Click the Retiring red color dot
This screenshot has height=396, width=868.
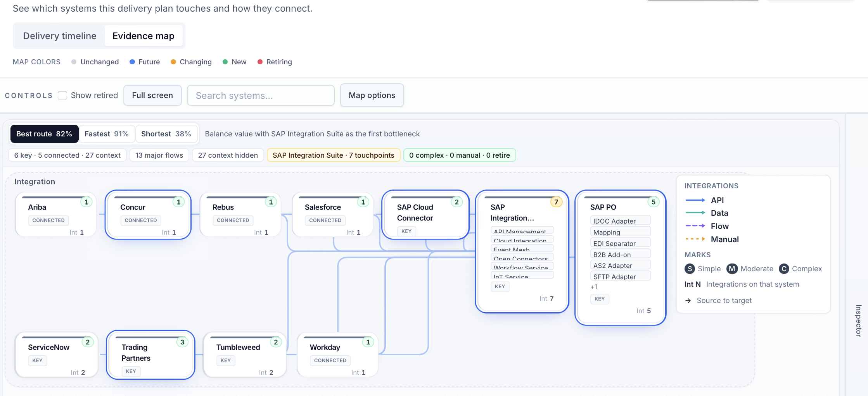pyautogui.click(x=260, y=62)
